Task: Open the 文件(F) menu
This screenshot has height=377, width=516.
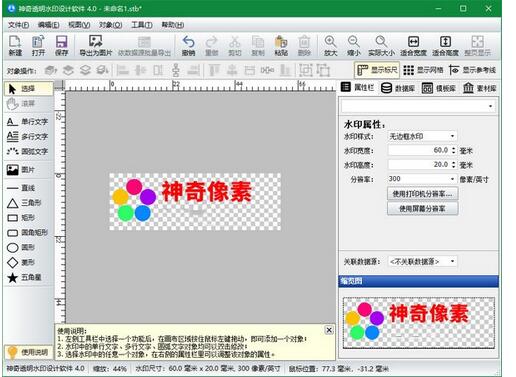Action: click(18, 25)
